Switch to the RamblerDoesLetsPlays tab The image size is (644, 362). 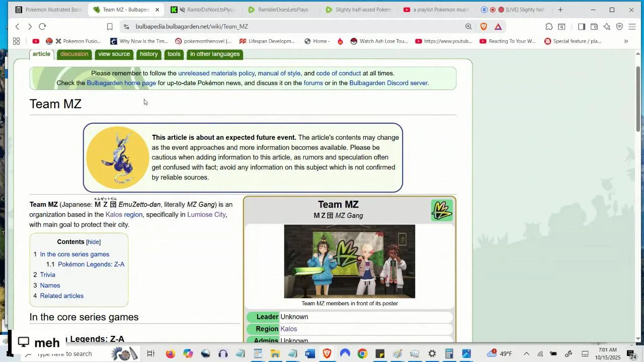pos(278,10)
